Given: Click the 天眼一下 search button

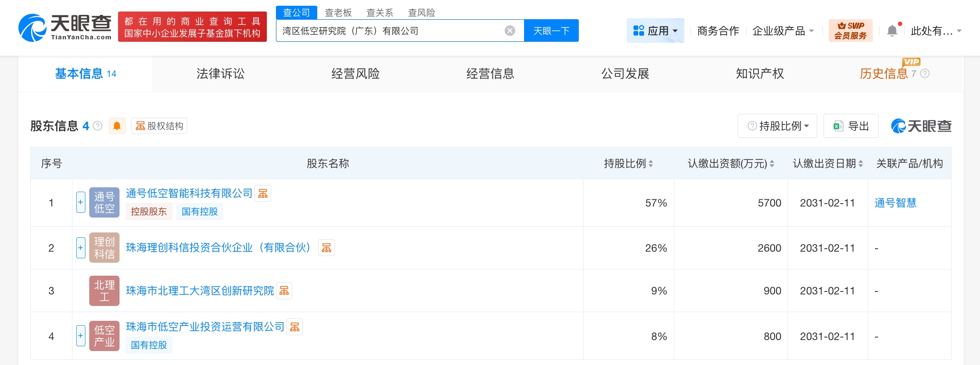Looking at the screenshot, I should coord(551,31).
